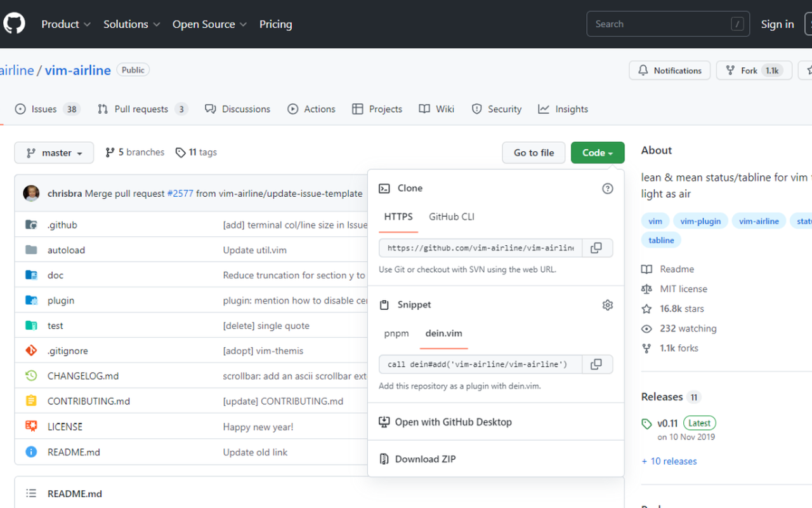Switch to GitHub CLI clone tab
This screenshot has height=508, width=812.
coord(452,217)
